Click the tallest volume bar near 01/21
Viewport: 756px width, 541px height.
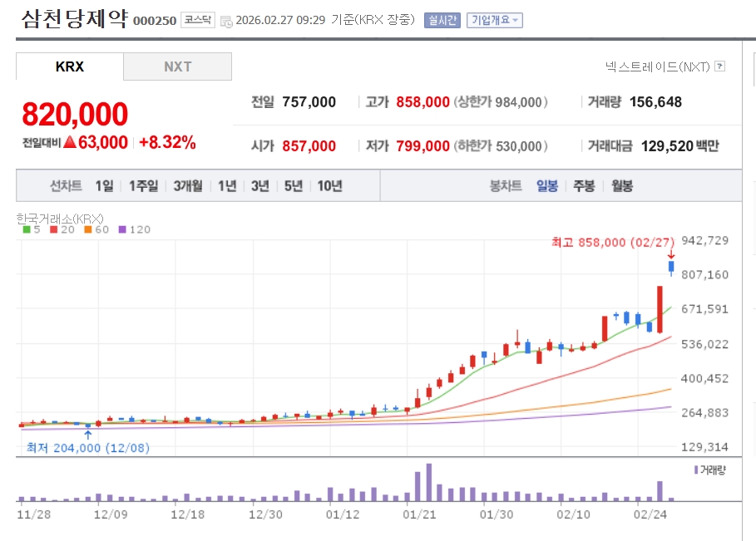point(428,483)
